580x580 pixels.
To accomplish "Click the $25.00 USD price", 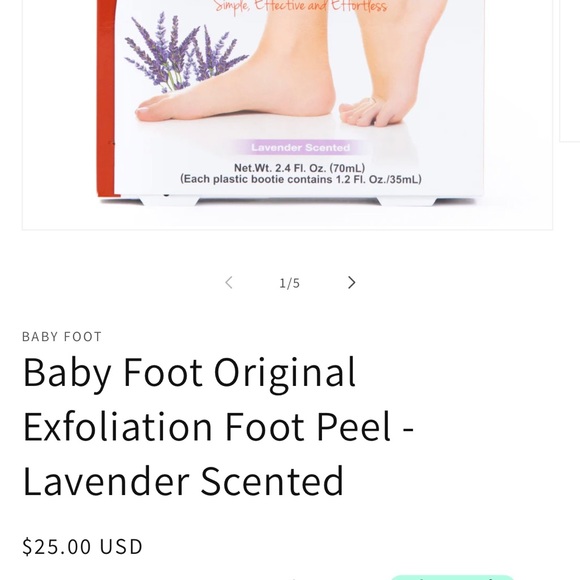I will click(82, 546).
